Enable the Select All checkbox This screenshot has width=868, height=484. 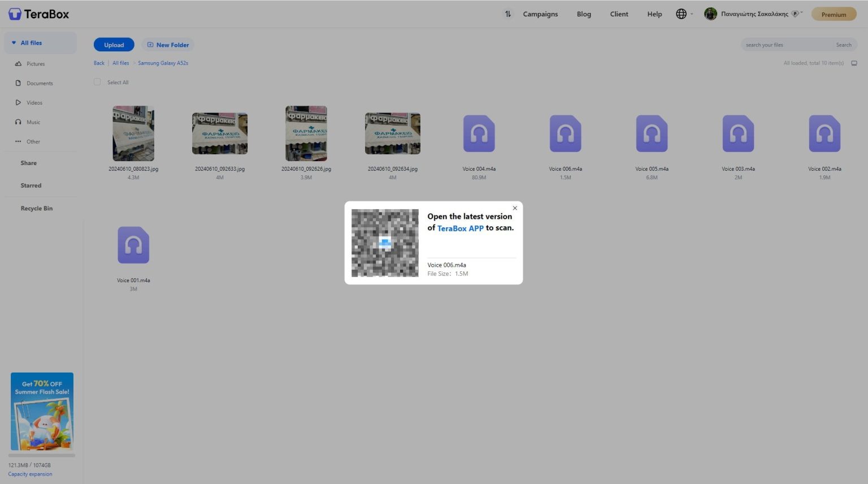pos(97,82)
